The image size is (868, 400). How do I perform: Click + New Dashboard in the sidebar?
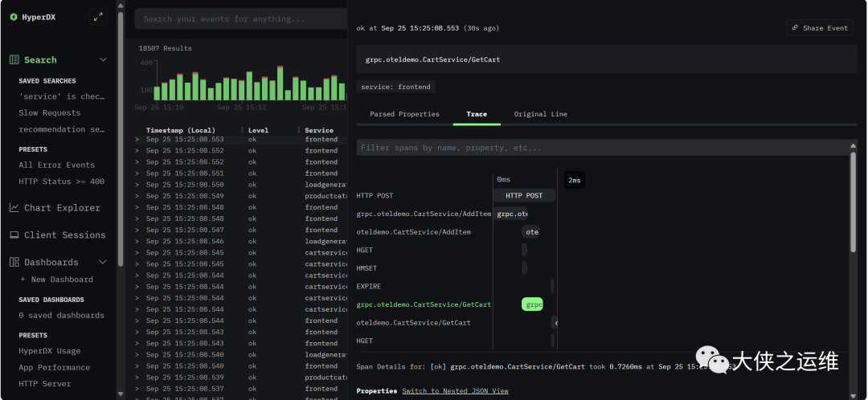56,280
